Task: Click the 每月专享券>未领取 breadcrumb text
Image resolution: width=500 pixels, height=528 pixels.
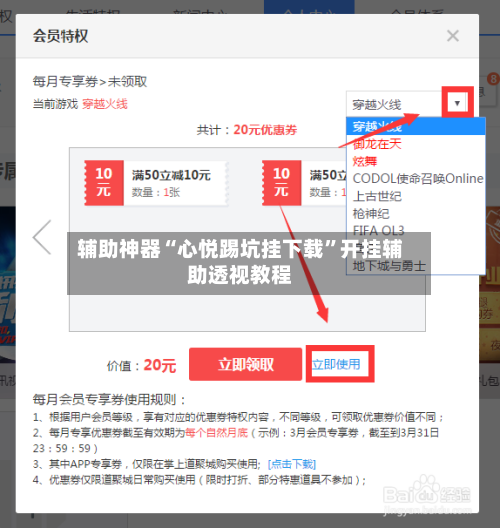Action: coord(90,82)
